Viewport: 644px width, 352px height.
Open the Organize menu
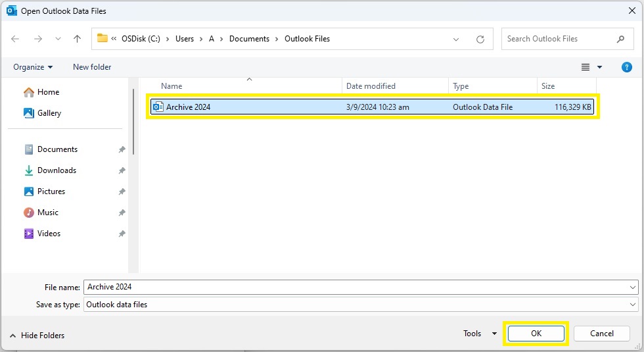[33, 67]
